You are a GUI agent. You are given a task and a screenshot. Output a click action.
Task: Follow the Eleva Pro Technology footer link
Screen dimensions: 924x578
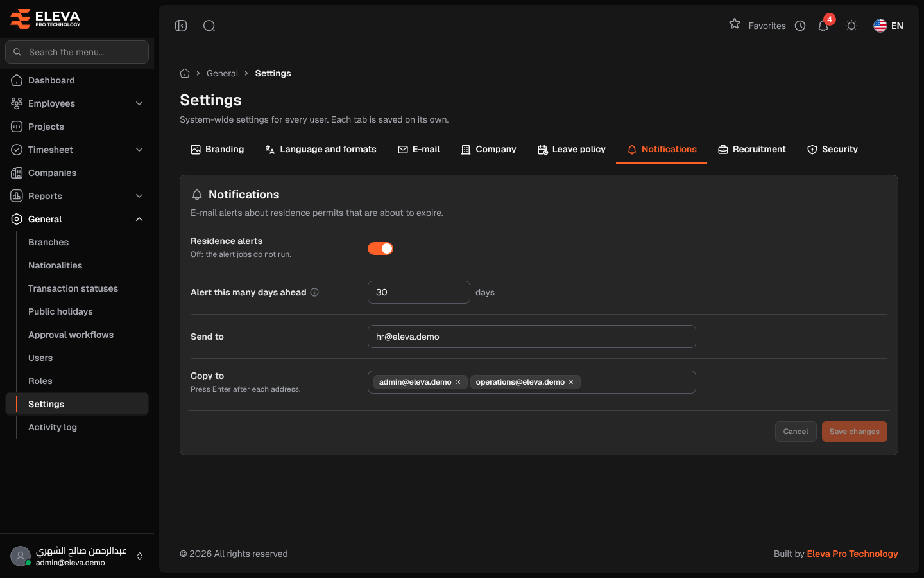point(852,554)
